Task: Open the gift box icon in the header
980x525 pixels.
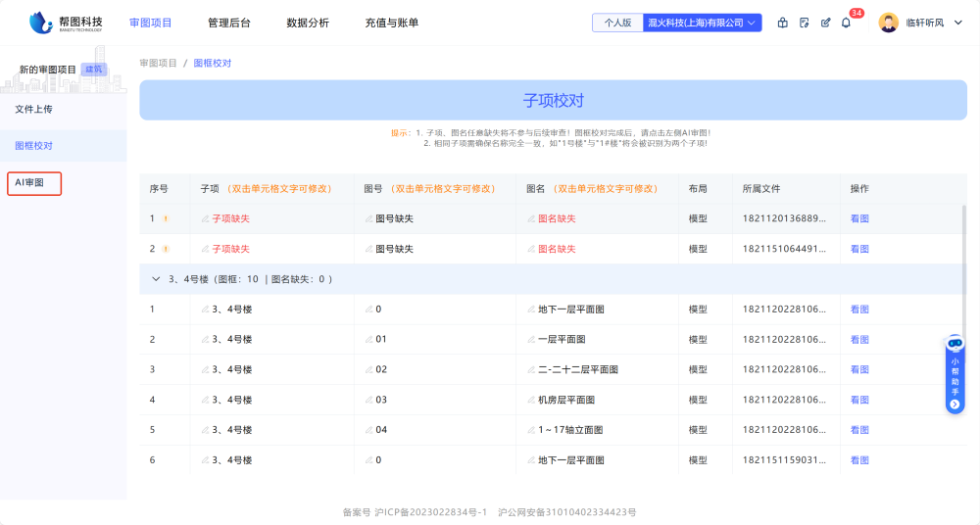Action: (x=782, y=23)
